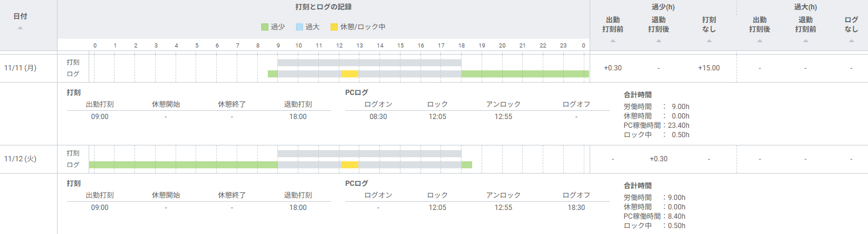868x234 pixels.
Task: Select the 11/12 (火) date row
Action: [x=20, y=159]
